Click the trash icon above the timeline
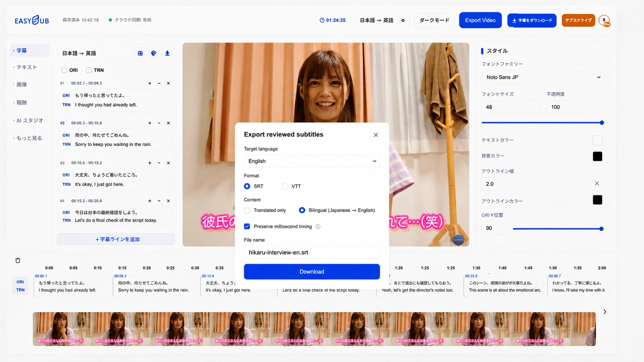This screenshot has width=644, height=362. pos(18,261)
